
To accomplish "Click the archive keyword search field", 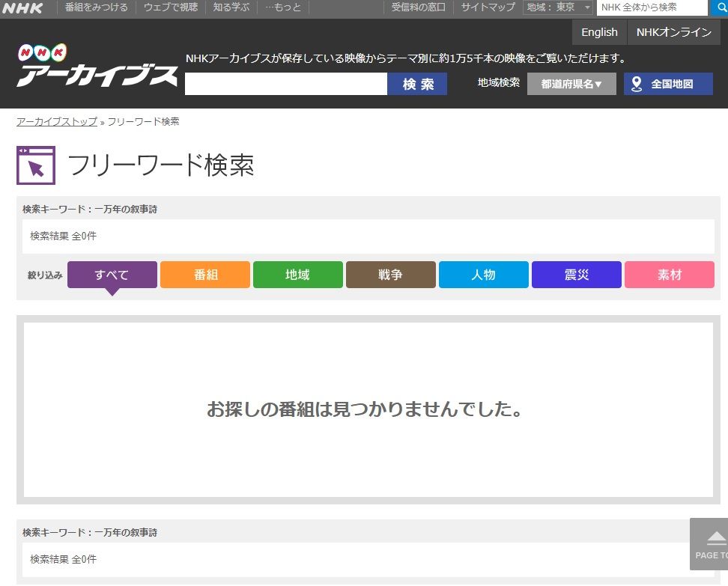I will coord(286,84).
